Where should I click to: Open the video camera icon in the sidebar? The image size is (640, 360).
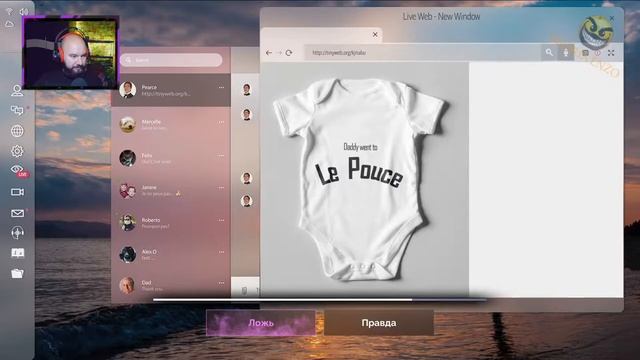point(17,192)
